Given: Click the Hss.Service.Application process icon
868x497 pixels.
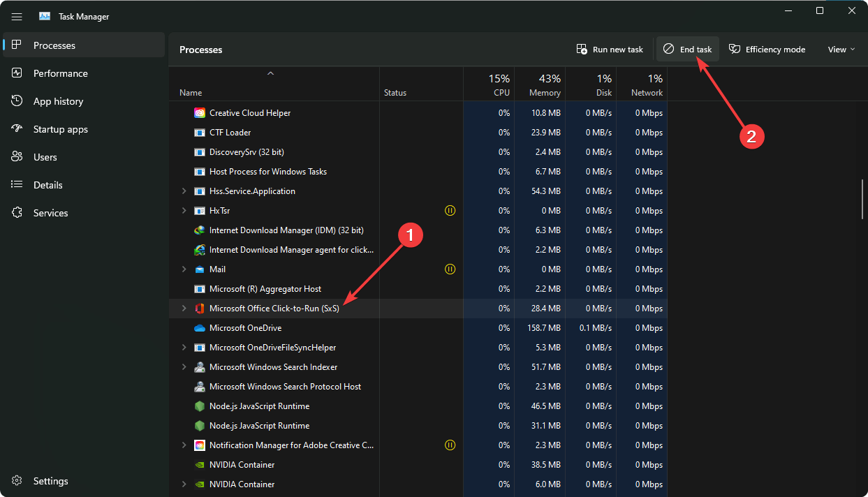Looking at the screenshot, I should [199, 191].
